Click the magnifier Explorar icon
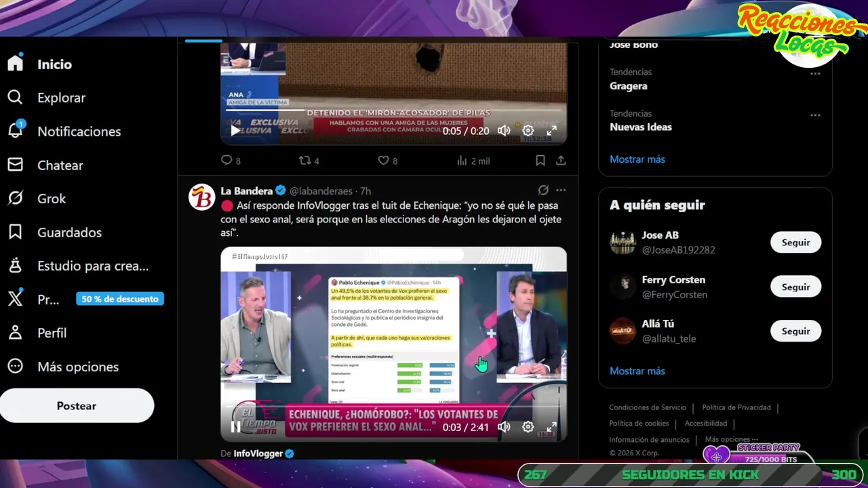868x488 pixels. pos(15,98)
